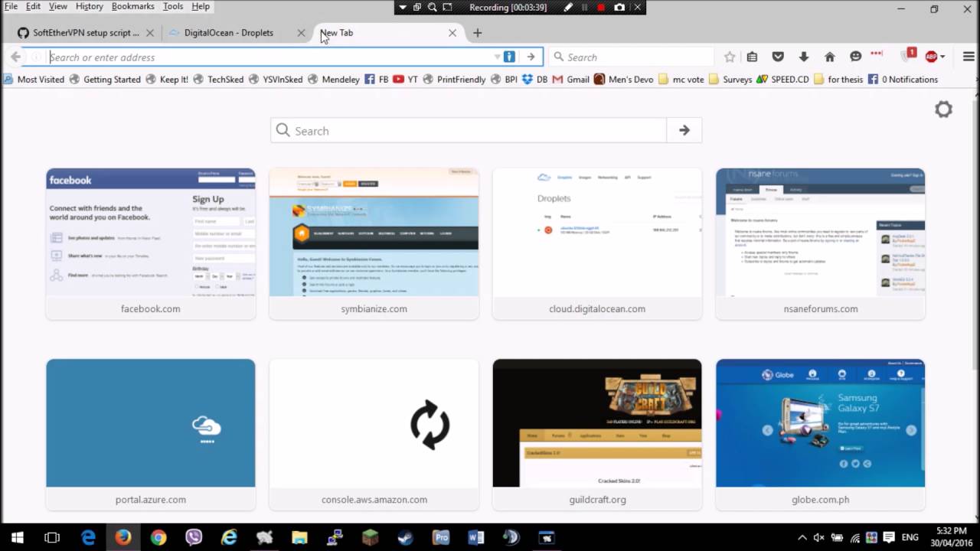The image size is (980, 551).
Task: Expand the recorder bar dropdown arrow
Action: point(403,7)
